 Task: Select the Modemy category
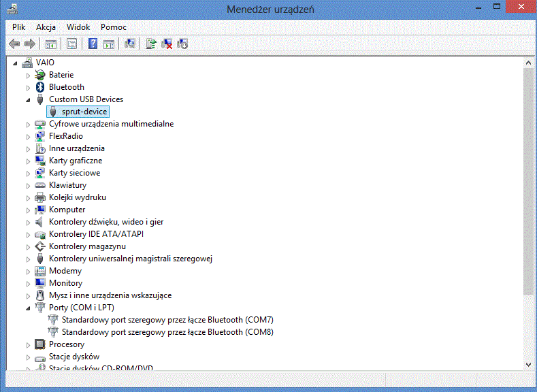65,271
